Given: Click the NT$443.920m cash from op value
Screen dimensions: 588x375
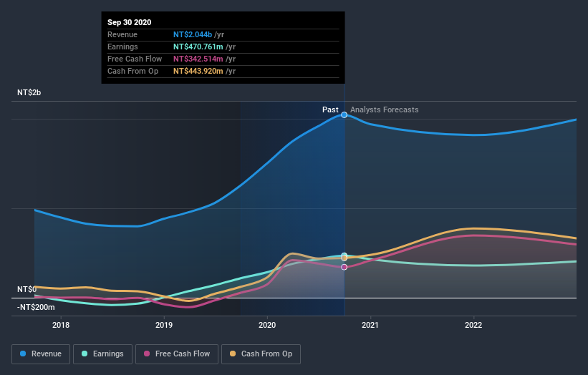Looking at the screenshot, I should point(198,71).
